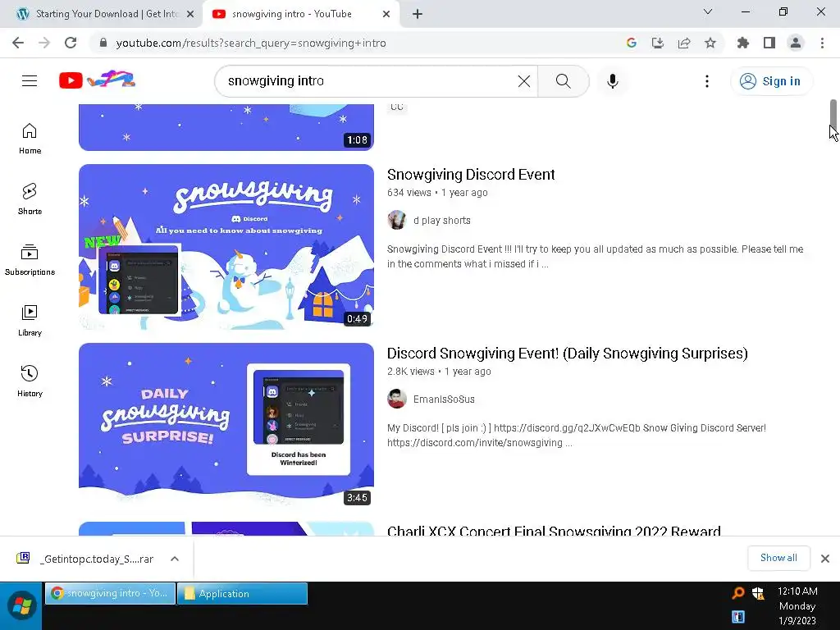This screenshot has width=840, height=630.
Task: Focus the YouTube search input field
Action: pos(370,81)
